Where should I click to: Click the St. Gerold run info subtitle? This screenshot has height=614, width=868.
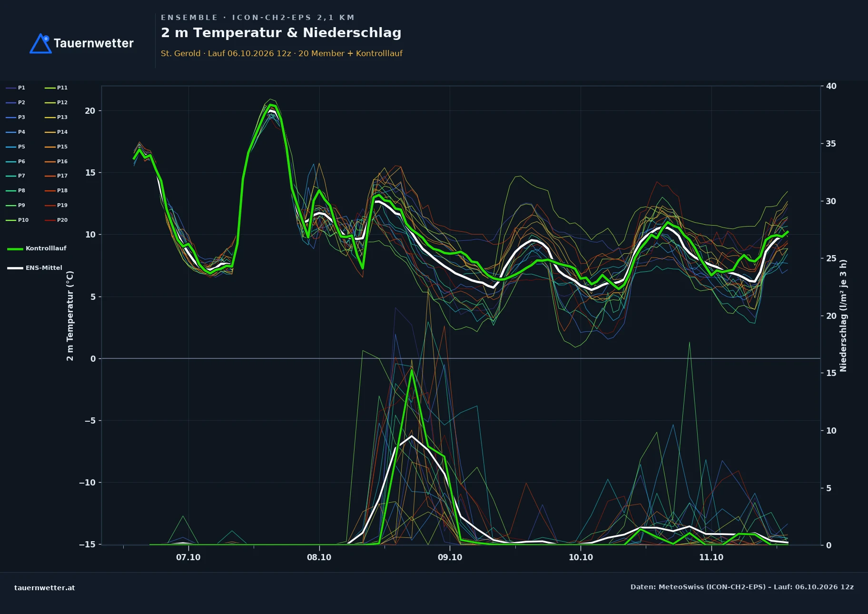point(282,53)
